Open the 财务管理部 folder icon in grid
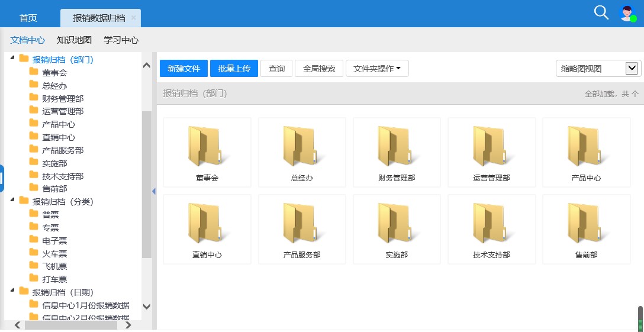Screen dimensions: 644x332 [396, 146]
